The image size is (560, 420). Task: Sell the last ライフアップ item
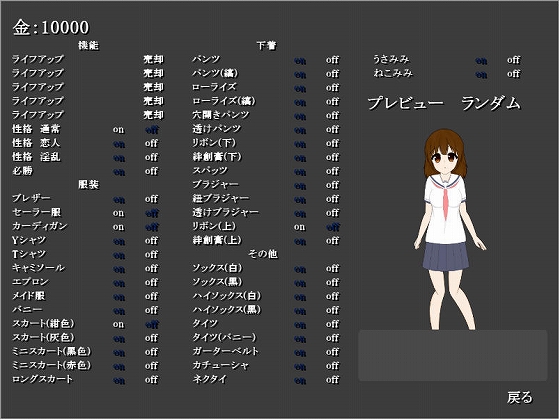click(153, 115)
